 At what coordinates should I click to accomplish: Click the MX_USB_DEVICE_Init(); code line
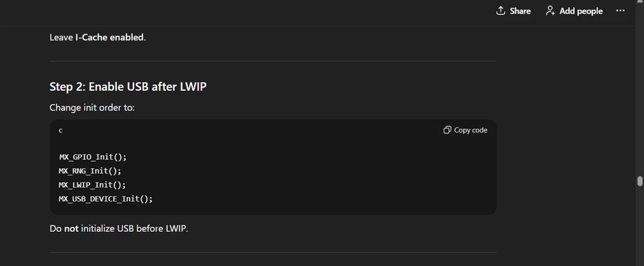click(106, 198)
